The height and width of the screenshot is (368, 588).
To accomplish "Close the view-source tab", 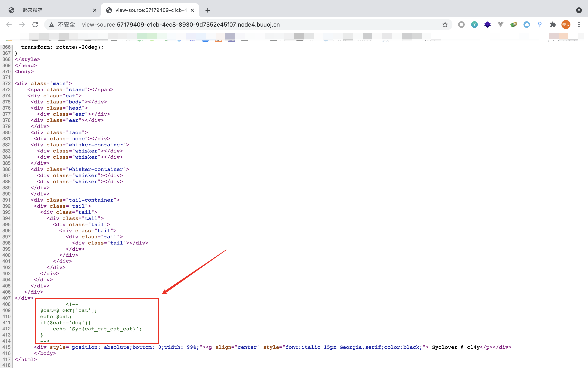I will 192,10.
